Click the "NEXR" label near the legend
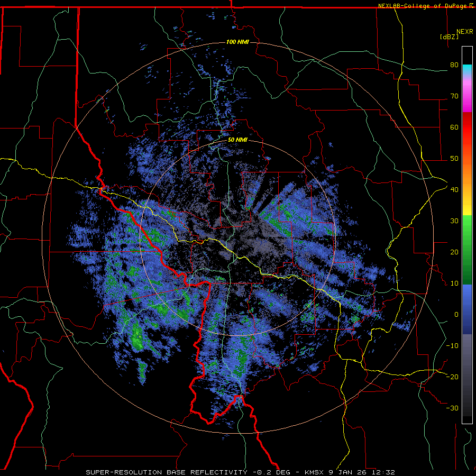This screenshot has width=476, height=476. click(465, 32)
